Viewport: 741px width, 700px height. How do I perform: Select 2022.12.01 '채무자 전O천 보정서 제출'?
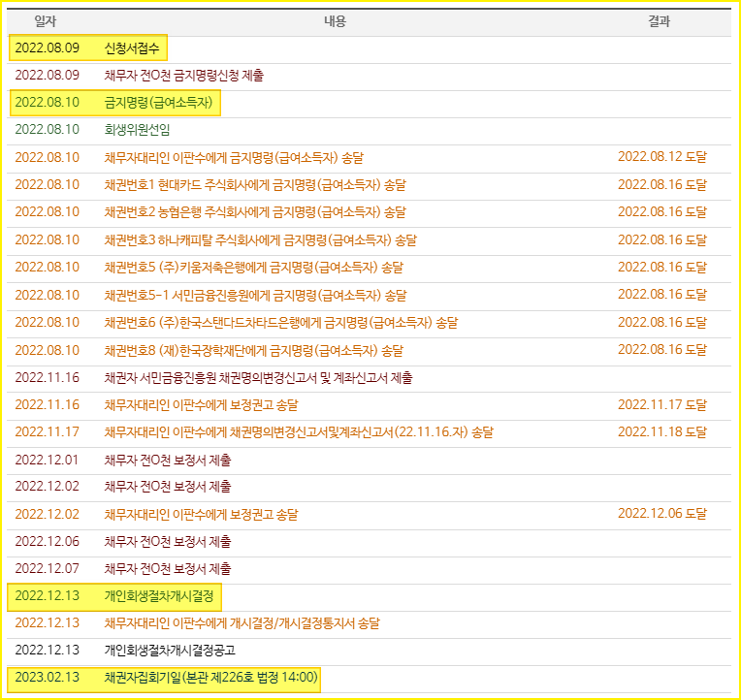[x=168, y=461]
